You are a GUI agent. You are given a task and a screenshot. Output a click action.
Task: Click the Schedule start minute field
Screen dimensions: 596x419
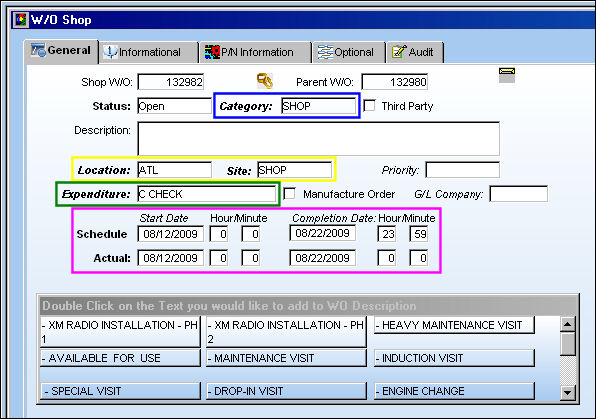(x=251, y=234)
